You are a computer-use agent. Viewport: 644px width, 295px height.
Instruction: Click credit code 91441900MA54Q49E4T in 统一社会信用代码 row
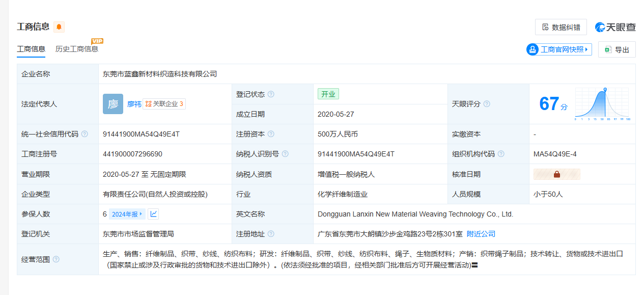tap(141, 134)
